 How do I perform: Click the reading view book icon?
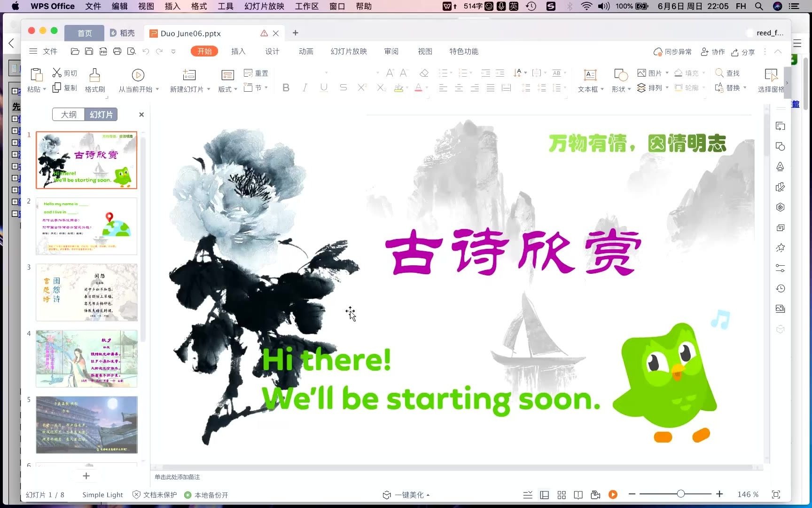click(578, 495)
